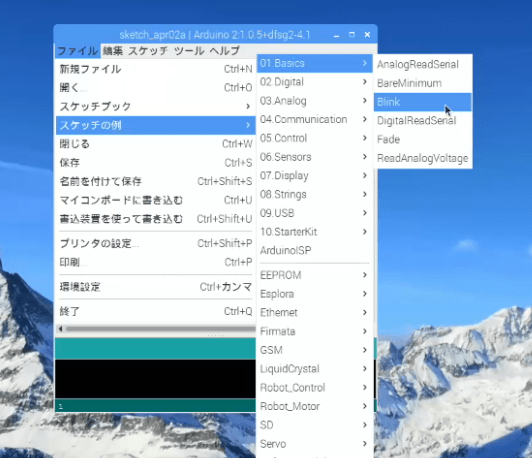This screenshot has height=458, width=532.
Task: Expand the Servo library examples
Action: (314, 444)
